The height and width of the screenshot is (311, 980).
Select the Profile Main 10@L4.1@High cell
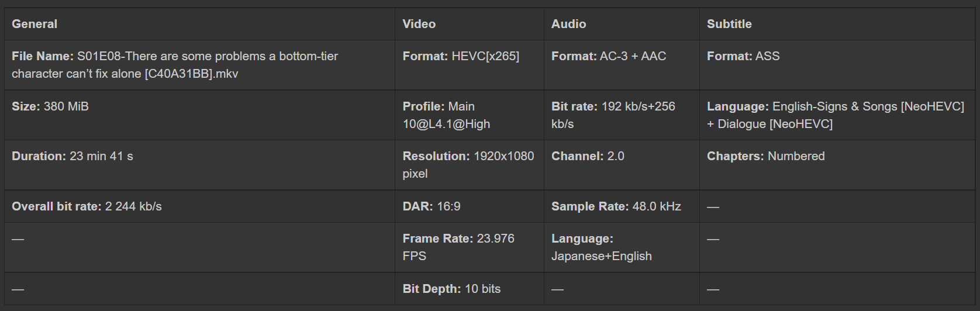point(446,115)
